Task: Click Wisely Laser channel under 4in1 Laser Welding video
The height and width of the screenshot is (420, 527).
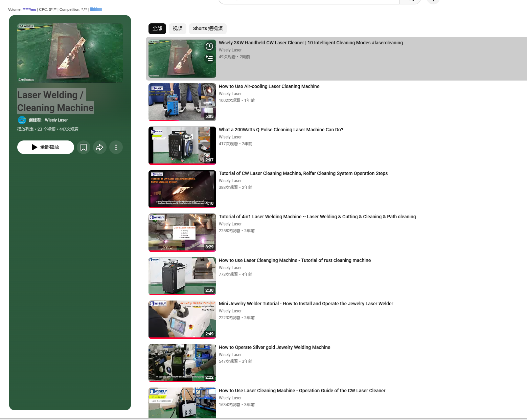Action: tap(230, 224)
